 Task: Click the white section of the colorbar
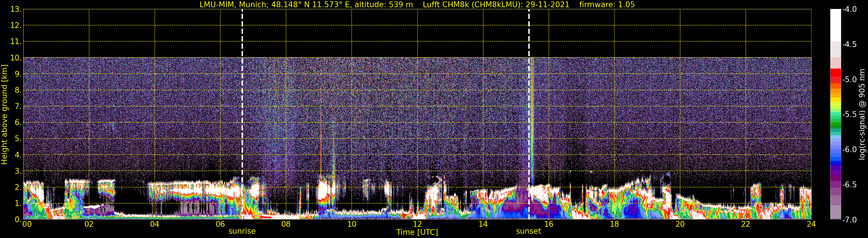[x=836, y=25]
